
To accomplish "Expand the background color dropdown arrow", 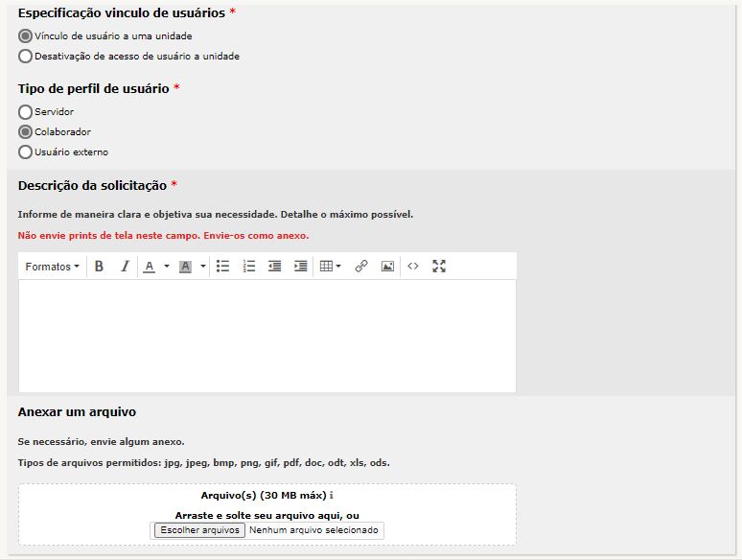I will 203,267.
